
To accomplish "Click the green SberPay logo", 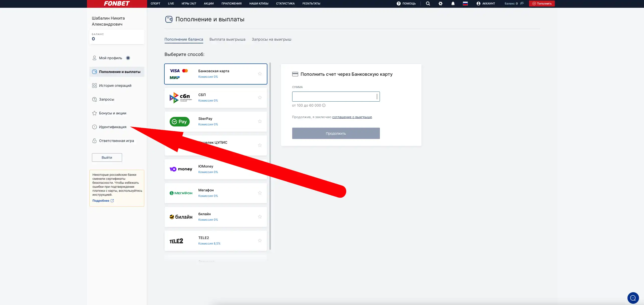I will 180,122.
